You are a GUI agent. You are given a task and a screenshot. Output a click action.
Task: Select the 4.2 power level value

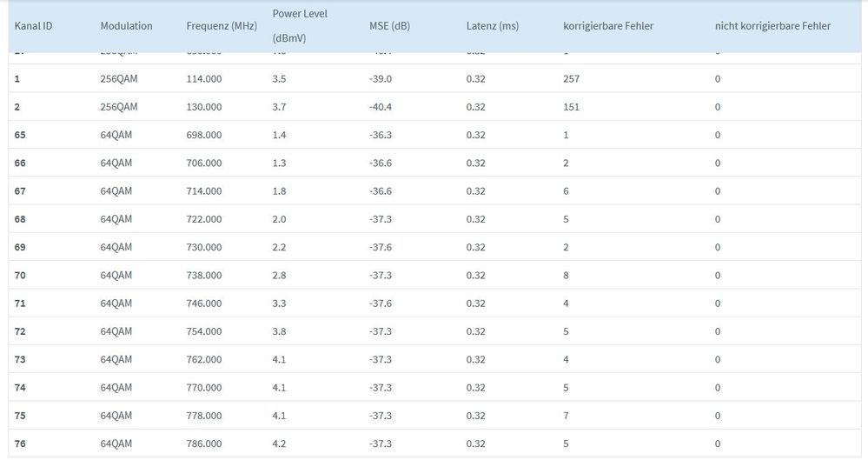[279, 444]
